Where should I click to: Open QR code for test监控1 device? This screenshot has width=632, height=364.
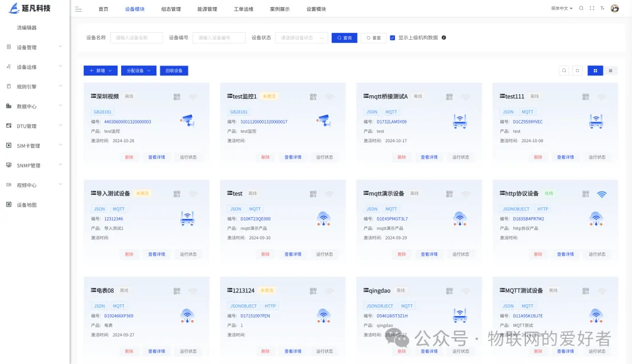coord(313,97)
